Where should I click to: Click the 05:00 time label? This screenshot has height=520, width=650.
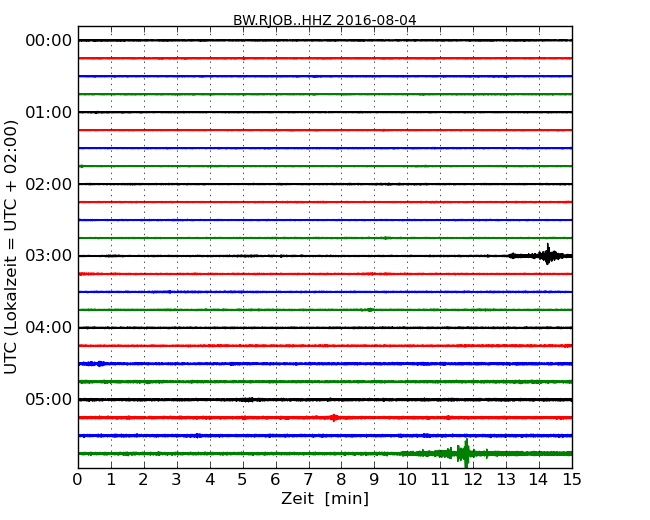[x=49, y=399]
